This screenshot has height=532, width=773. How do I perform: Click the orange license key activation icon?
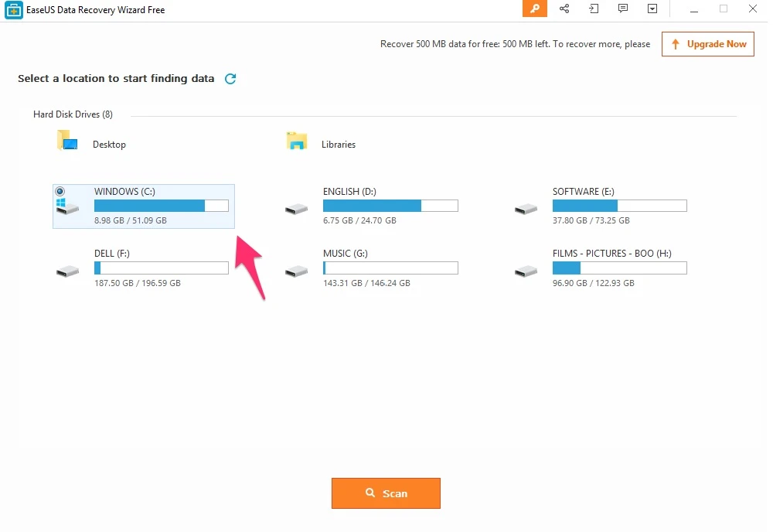[535, 9]
